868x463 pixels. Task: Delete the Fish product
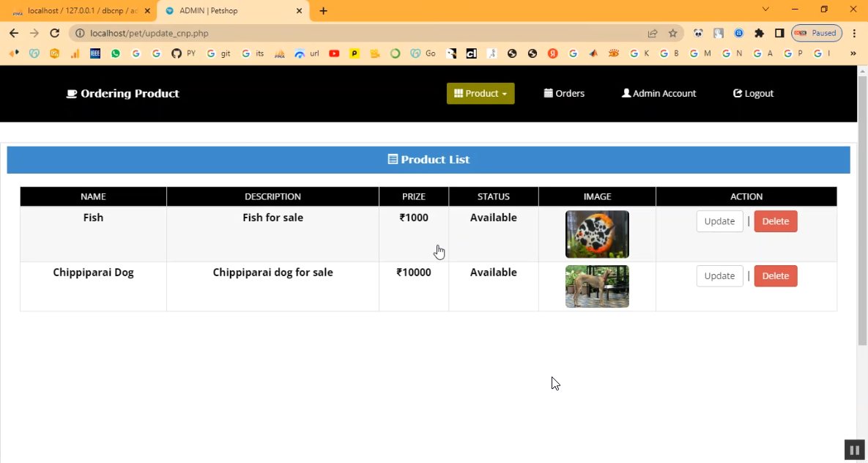tap(776, 221)
